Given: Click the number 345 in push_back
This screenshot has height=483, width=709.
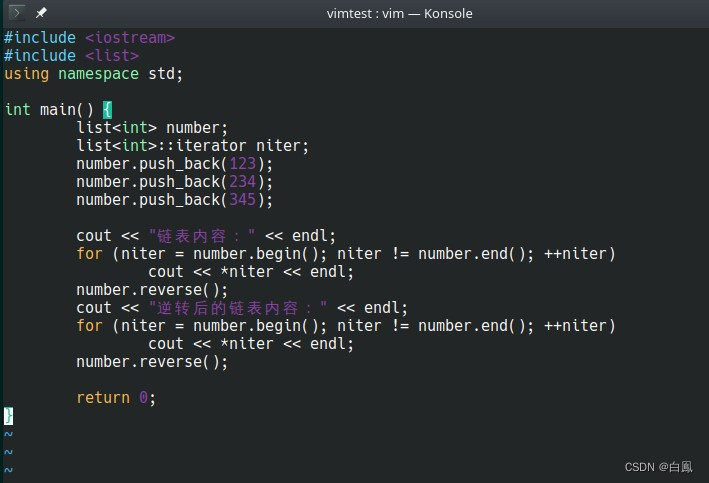Looking at the screenshot, I should click(x=242, y=200).
